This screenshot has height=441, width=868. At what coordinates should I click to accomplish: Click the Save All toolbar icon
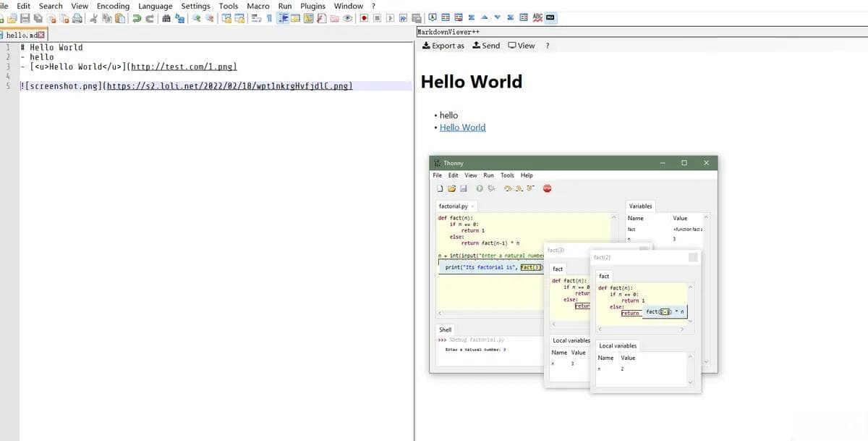click(x=38, y=18)
